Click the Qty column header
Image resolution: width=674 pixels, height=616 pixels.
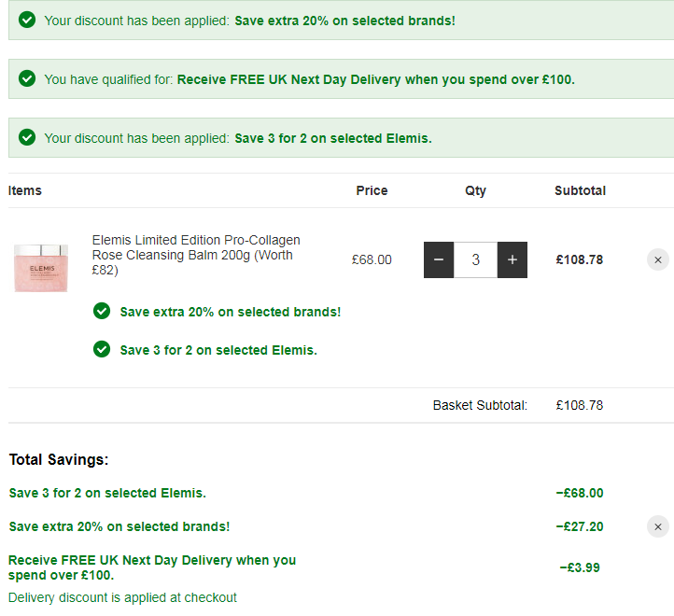coord(475,190)
